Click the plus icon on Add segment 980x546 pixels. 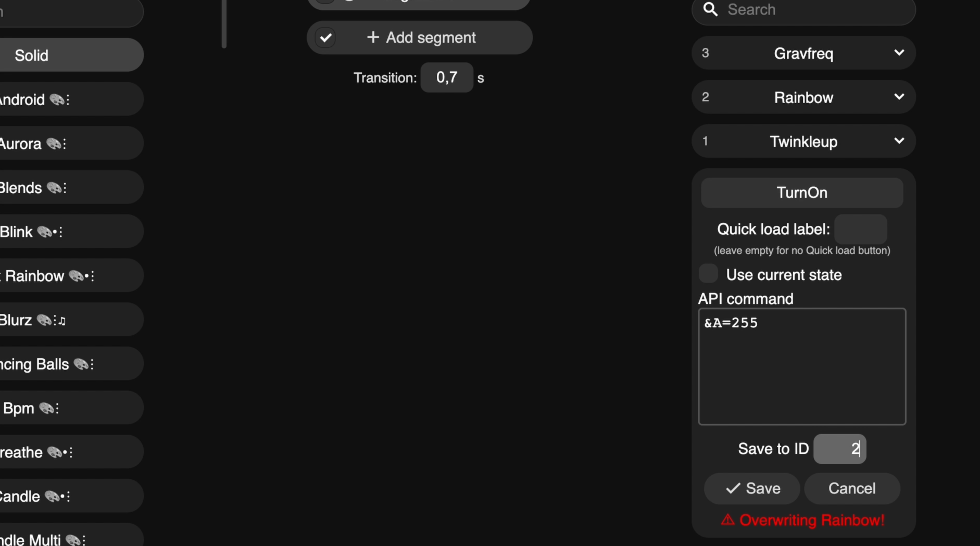pos(373,37)
